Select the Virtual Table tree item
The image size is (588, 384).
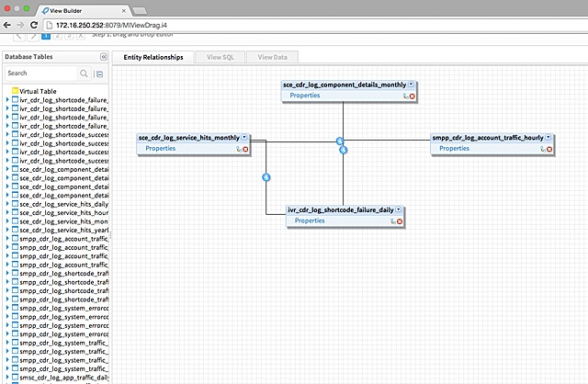click(39, 91)
